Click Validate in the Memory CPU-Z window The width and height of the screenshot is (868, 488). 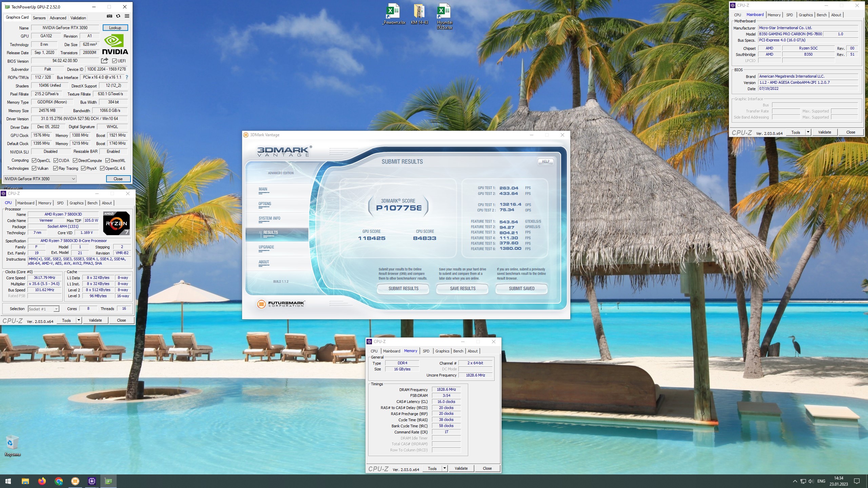pos(461,468)
